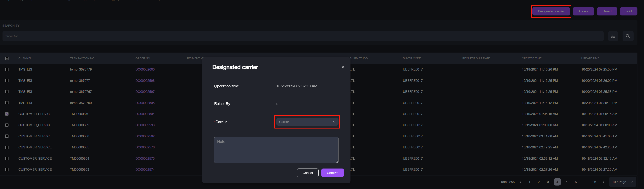The width and height of the screenshot is (644, 189).
Task: Click the pagination ellipsis to jump pages
Action: point(585,182)
